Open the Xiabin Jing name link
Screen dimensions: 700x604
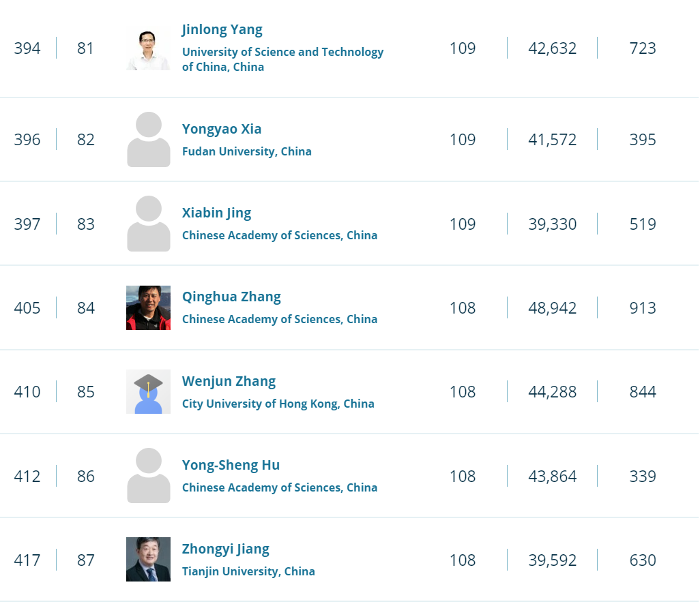(x=216, y=213)
